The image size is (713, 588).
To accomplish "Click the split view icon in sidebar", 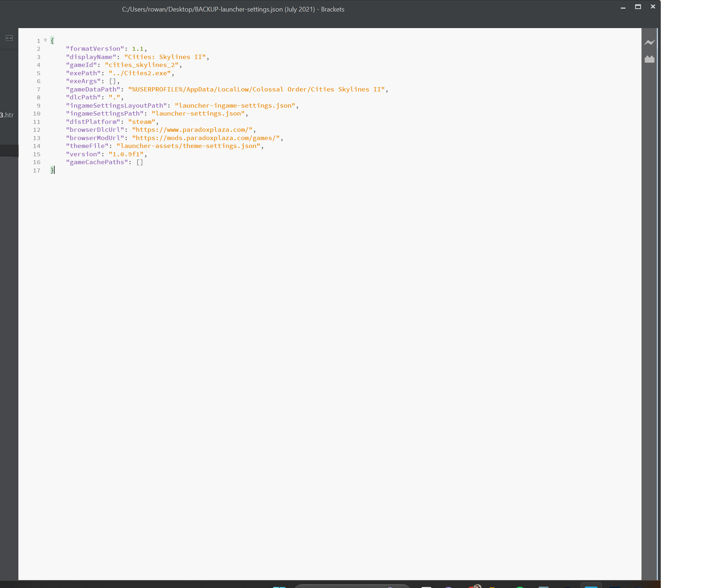I will point(9,38).
